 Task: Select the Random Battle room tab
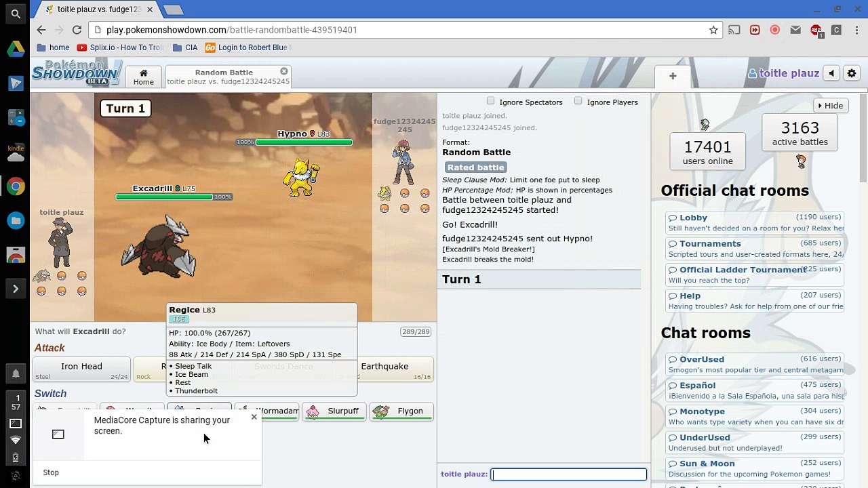click(228, 77)
